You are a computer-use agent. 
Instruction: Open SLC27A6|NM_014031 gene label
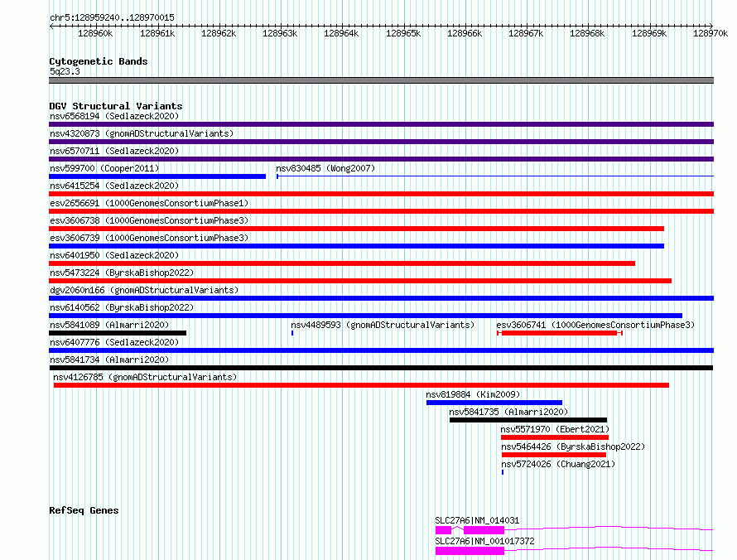coord(477,520)
